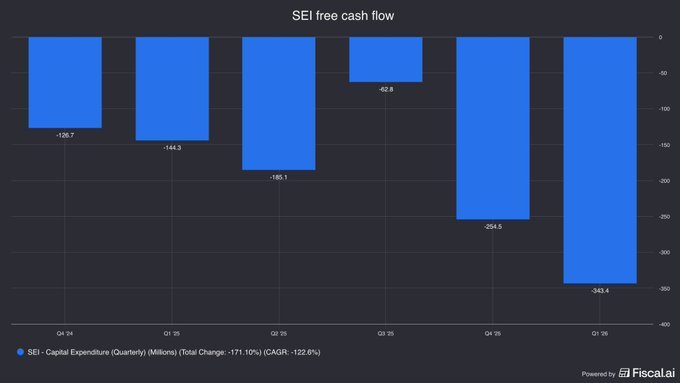Click the -400 y-axis tick label
680x383 pixels.
[664, 324]
